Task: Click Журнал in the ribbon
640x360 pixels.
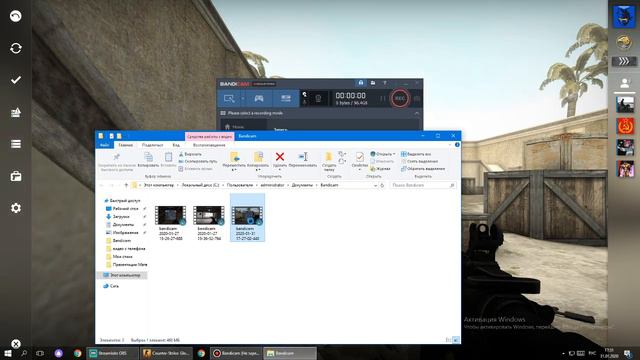Action: pyautogui.click(x=380, y=169)
